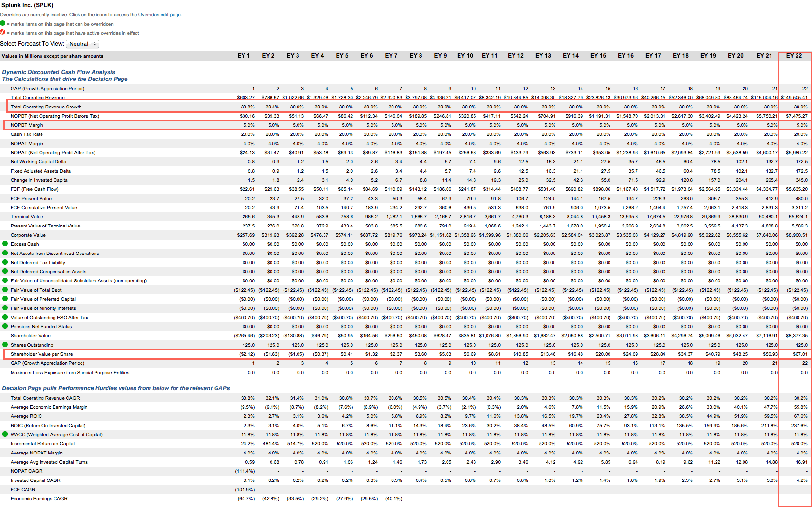This screenshot has height=507, width=812.
Task: Click Shareholder Value row label
Action: click(x=30, y=336)
